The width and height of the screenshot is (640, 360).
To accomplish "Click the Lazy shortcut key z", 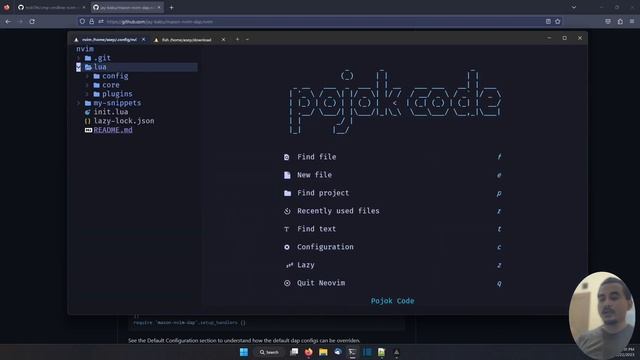I will coord(499,265).
